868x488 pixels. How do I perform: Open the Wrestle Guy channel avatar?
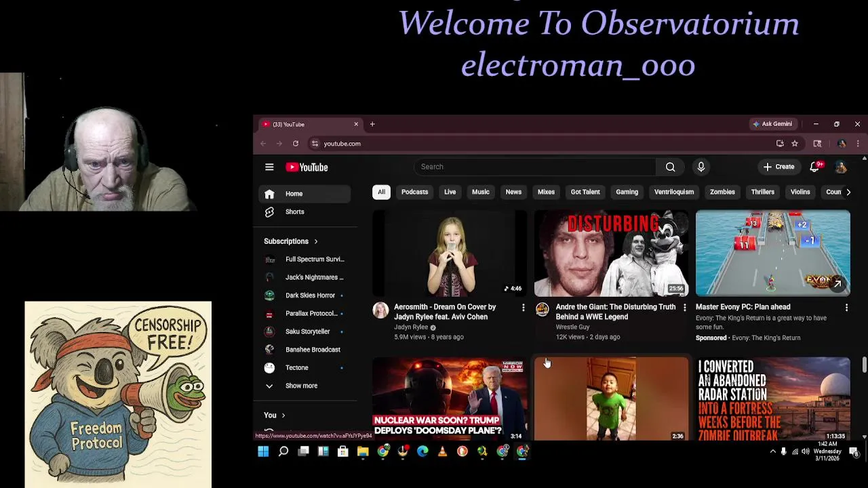pyautogui.click(x=542, y=310)
